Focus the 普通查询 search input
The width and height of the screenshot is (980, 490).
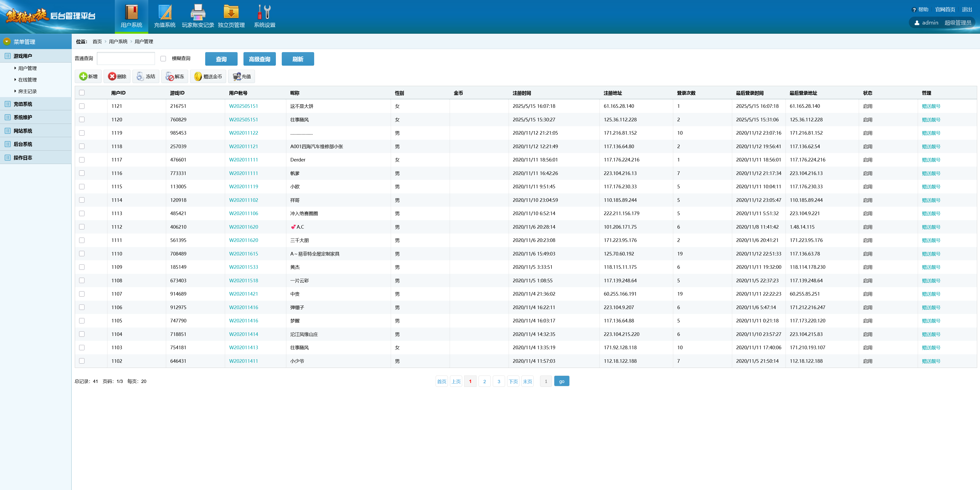coord(126,59)
